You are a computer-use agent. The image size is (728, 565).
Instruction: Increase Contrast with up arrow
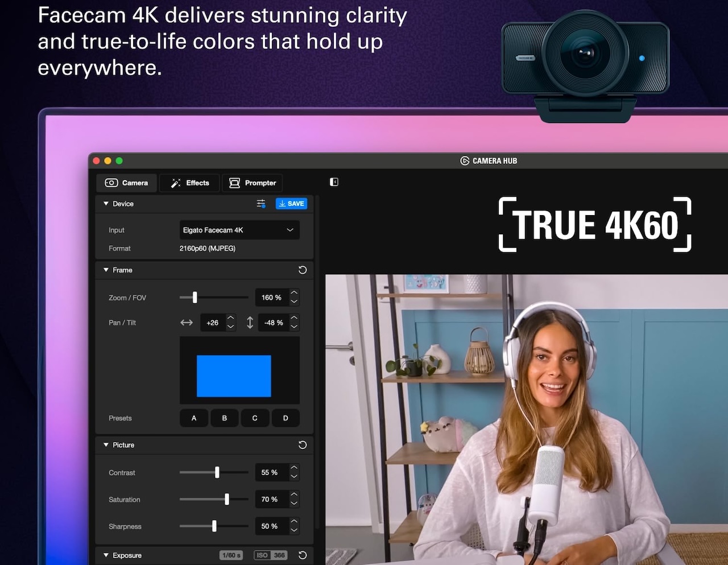294,468
